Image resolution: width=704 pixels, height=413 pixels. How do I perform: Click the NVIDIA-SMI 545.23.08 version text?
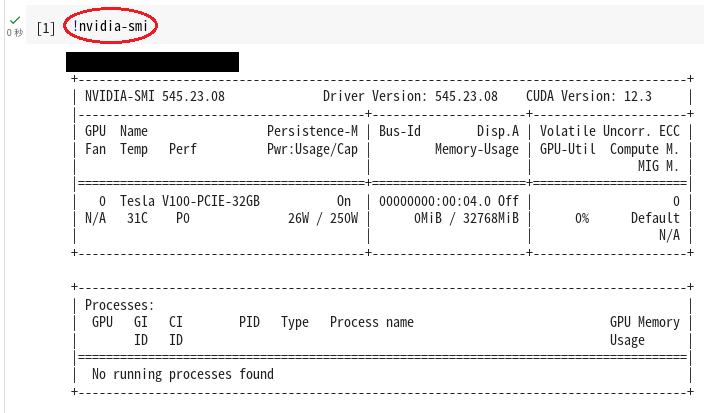click(155, 96)
